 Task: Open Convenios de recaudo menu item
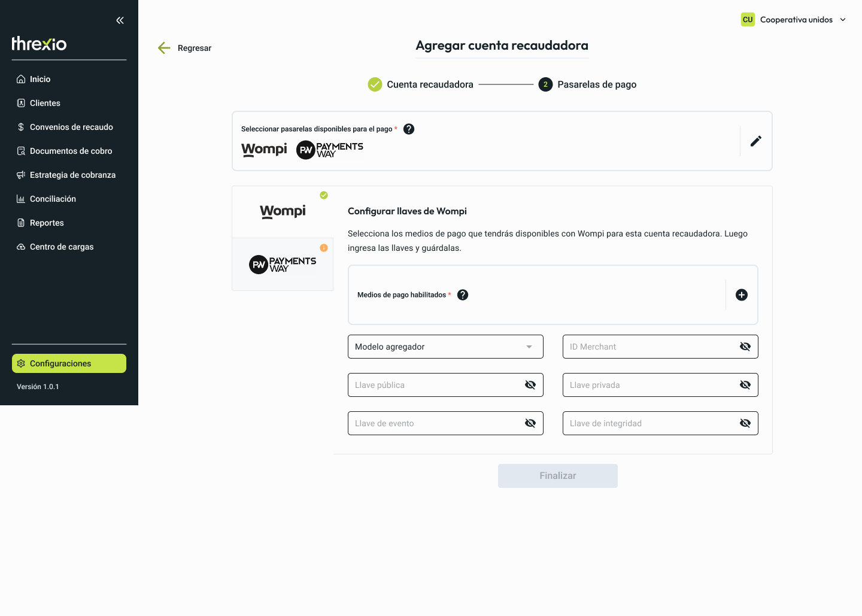point(69,127)
